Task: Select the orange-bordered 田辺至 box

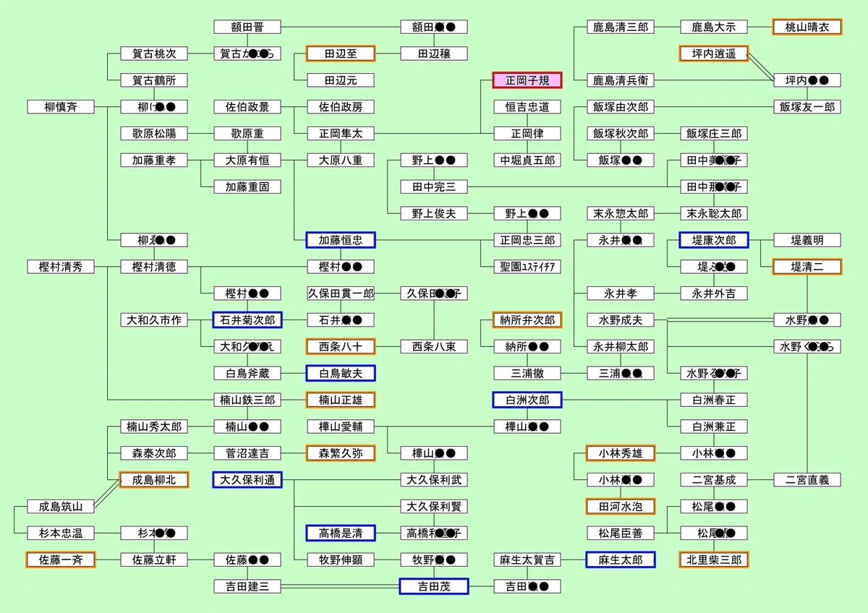Action: point(341,53)
